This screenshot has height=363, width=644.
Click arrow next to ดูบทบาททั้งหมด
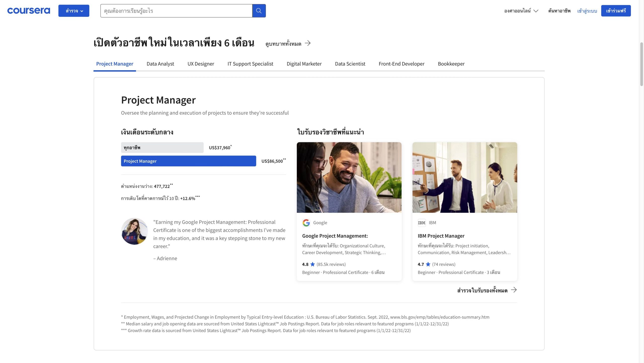(308, 43)
